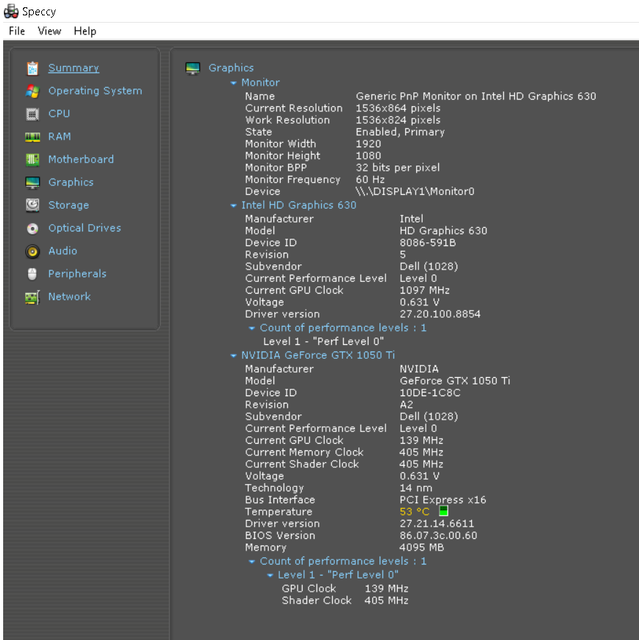The height and width of the screenshot is (640, 639).
Task: Click the Monitor section heading
Action: pos(260,82)
